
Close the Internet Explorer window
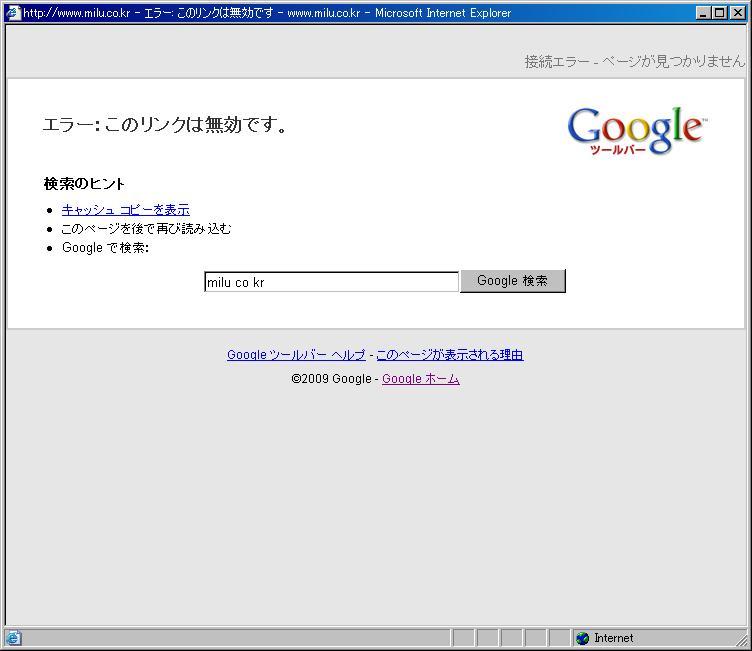tap(737, 13)
